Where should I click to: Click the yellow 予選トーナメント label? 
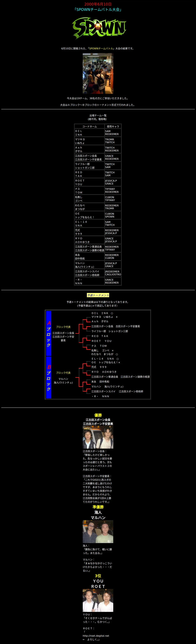[98, 295]
